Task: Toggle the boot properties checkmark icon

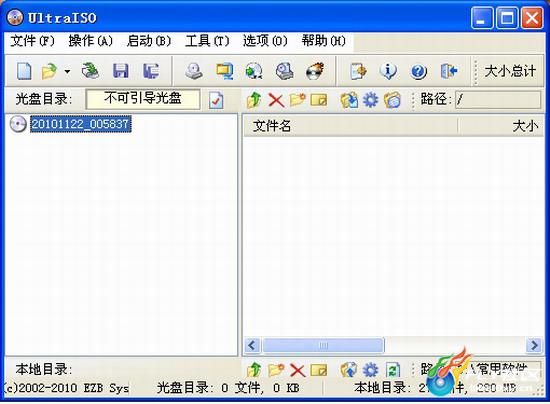Action: [x=216, y=100]
